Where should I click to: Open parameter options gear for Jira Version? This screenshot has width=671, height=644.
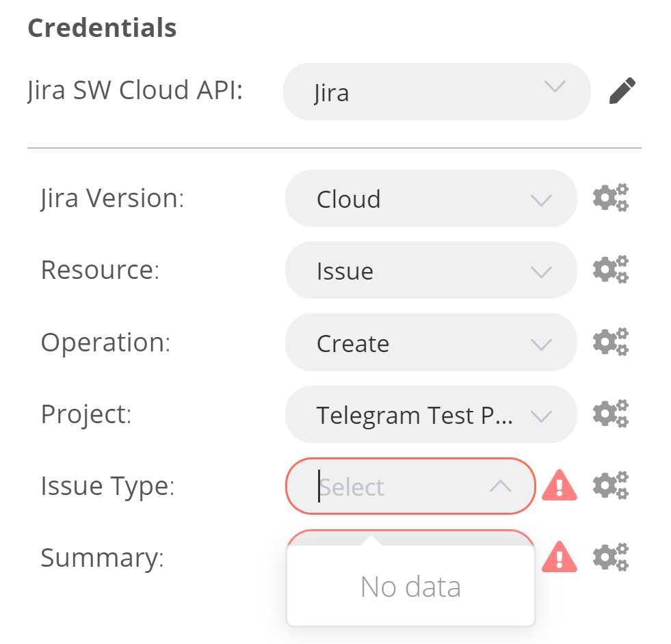tap(610, 198)
